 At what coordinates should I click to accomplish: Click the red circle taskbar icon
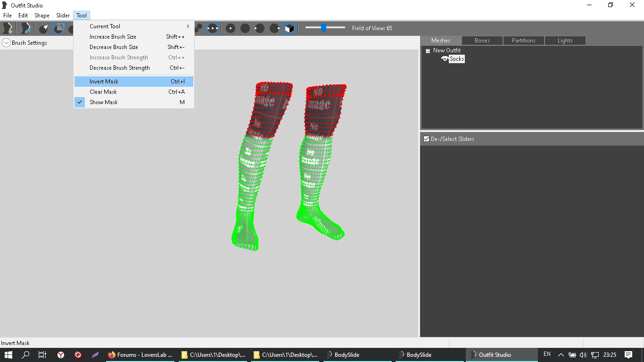pyautogui.click(x=78, y=355)
